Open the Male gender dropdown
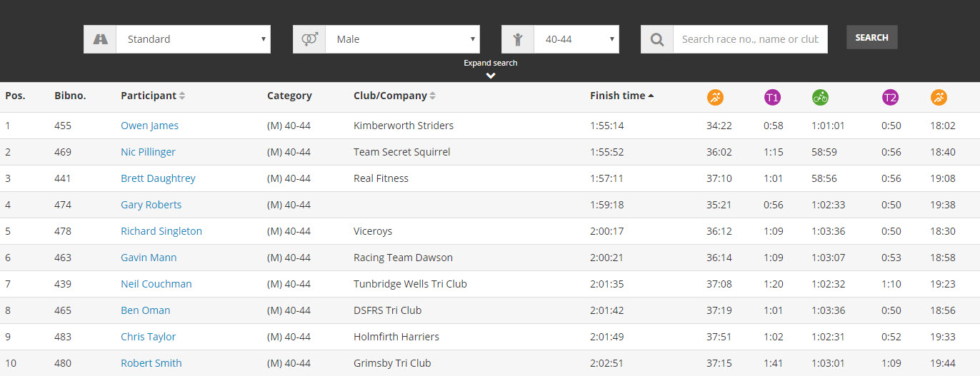The height and width of the screenshot is (376, 980). pyautogui.click(x=403, y=39)
